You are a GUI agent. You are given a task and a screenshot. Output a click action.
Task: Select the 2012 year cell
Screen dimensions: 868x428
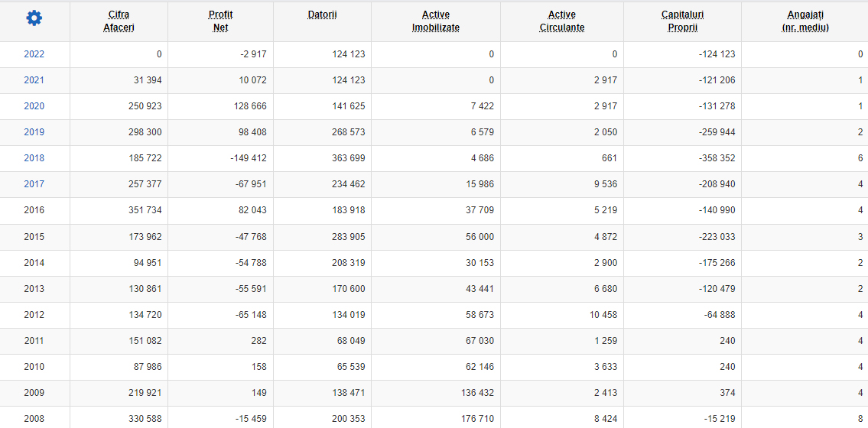coord(34,315)
